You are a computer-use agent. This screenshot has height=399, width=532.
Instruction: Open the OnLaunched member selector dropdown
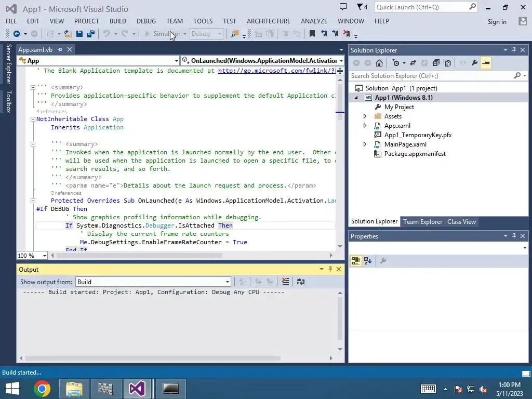341,61
